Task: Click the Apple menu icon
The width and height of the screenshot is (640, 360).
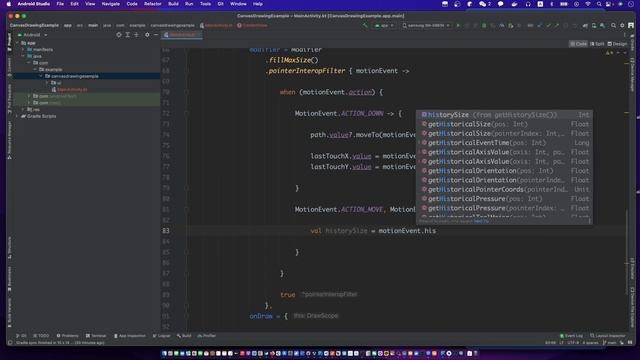Action: [x=9, y=4]
